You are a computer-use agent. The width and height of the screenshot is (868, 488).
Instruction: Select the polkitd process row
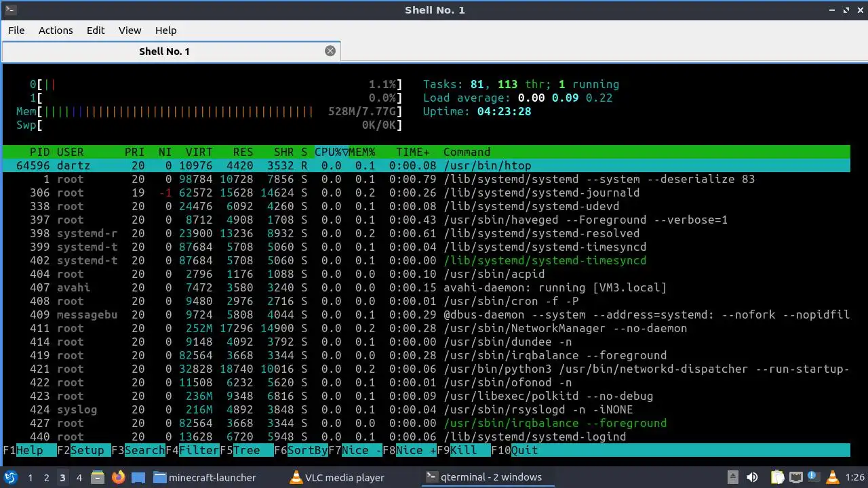426,396
